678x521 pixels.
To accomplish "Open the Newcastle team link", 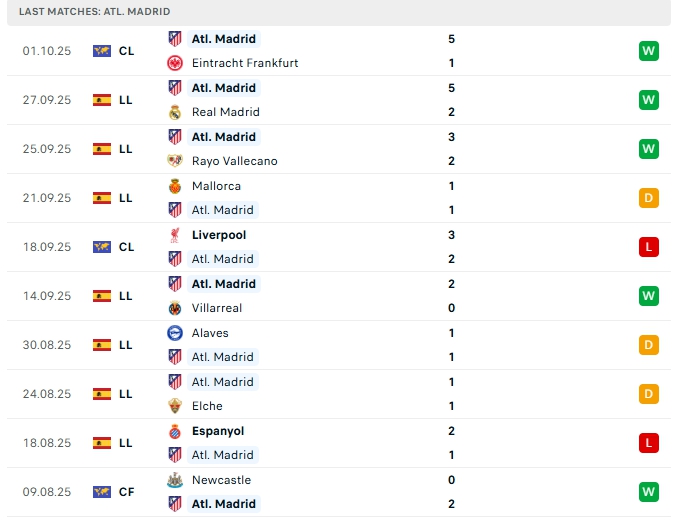I will click(219, 480).
